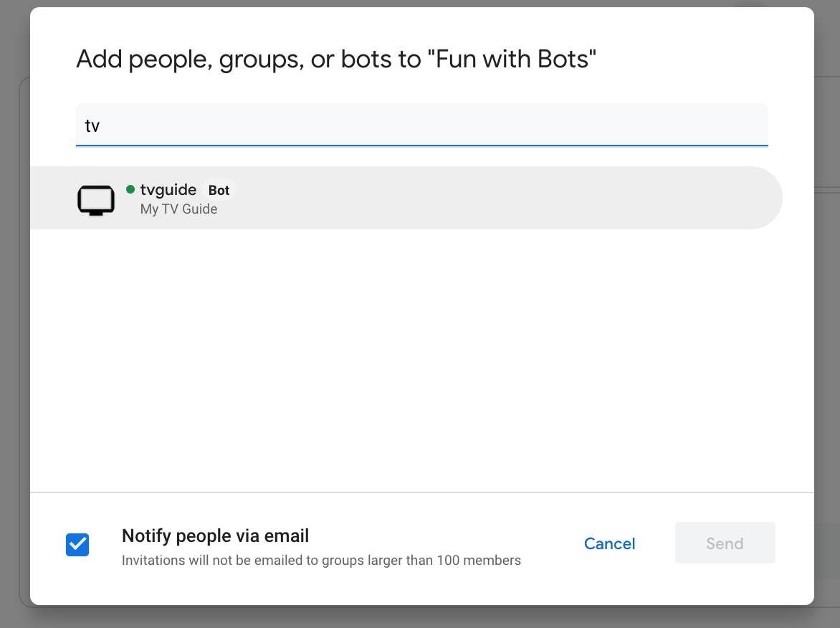
Task: Click the divider line above the footer
Action: pyautogui.click(x=421, y=493)
